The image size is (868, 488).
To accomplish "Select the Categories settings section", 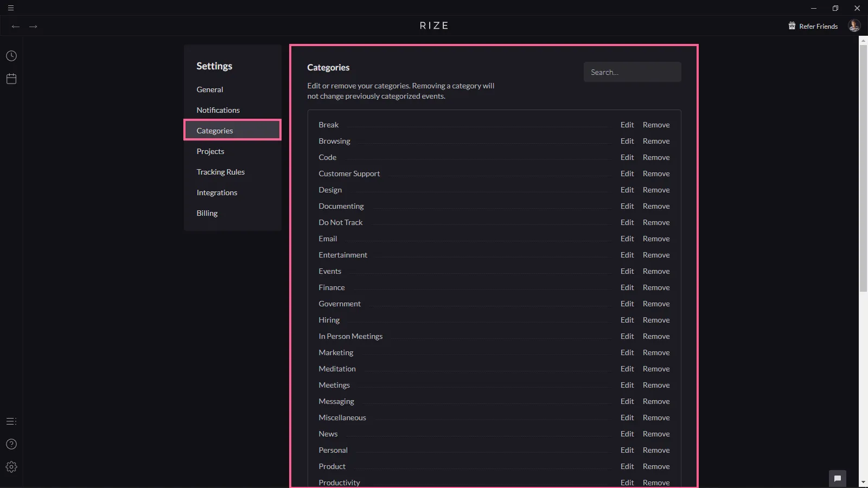I will coord(232,130).
